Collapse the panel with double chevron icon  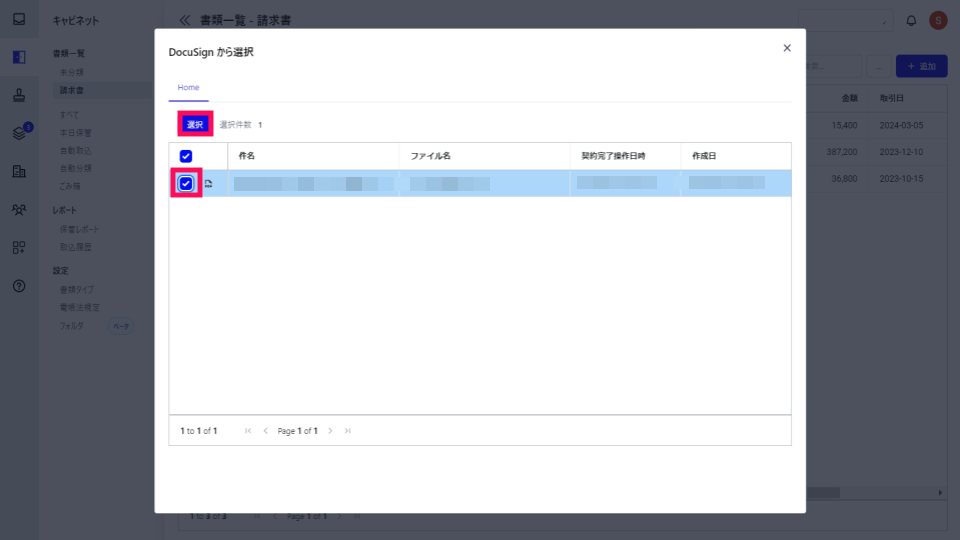(x=184, y=20)
